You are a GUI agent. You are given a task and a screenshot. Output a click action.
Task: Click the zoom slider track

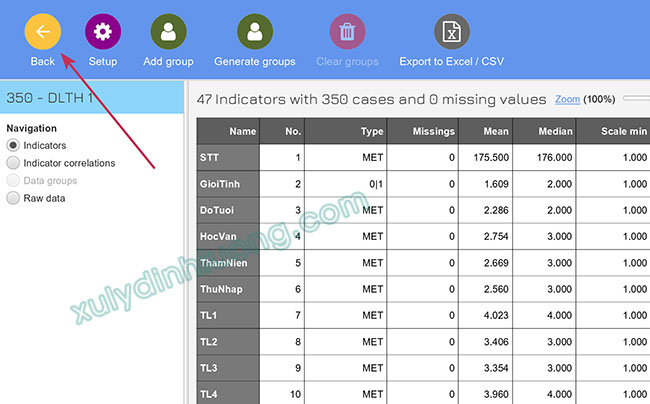(x=635, y=99)
